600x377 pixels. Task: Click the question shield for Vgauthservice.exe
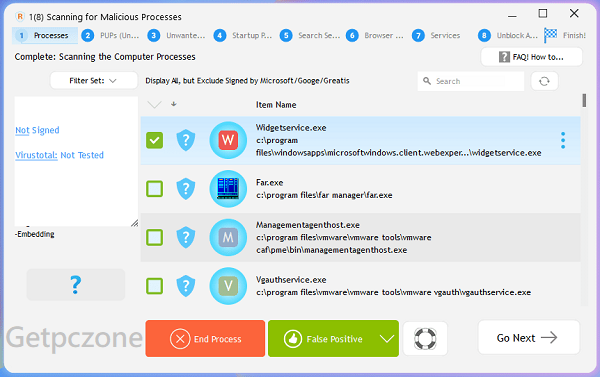(186, 286)
